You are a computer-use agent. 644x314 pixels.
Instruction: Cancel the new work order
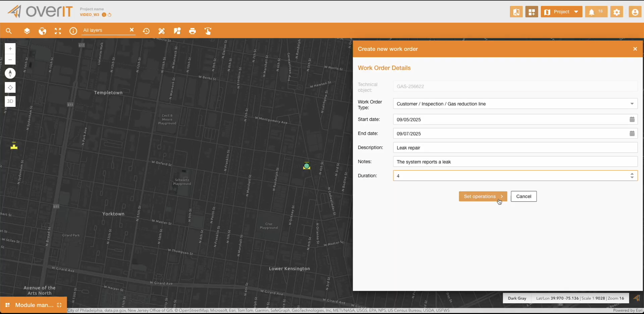tap(524, 196)
